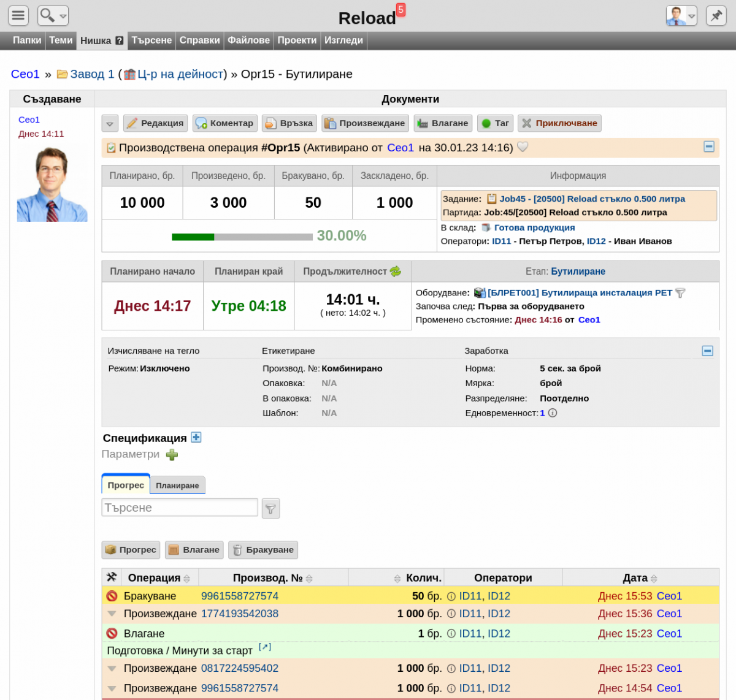Image resolution: width=736 pixels, height=700 pixels.
Task: Add parameter with green plus icon
Action: coord(172,454)
